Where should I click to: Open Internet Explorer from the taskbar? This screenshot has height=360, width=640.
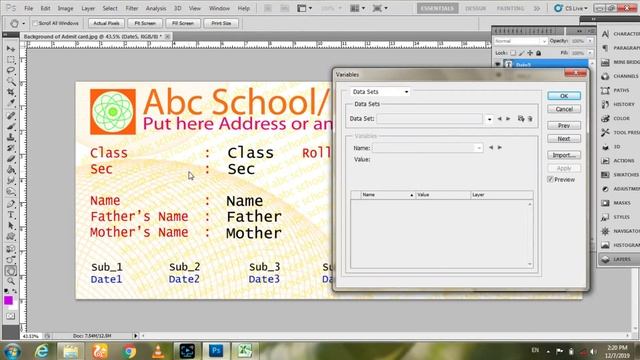(42, 351)
